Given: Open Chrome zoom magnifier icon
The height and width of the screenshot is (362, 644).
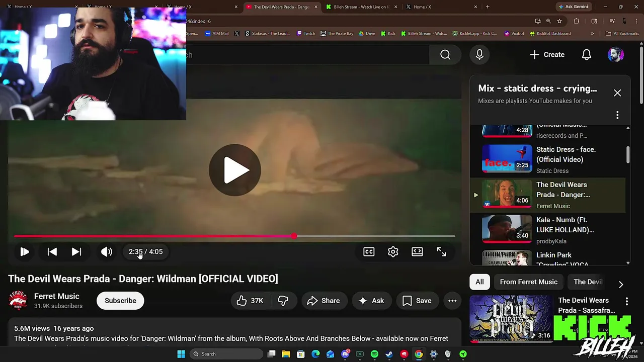Looking at the screenshot, I should point(548,21).
